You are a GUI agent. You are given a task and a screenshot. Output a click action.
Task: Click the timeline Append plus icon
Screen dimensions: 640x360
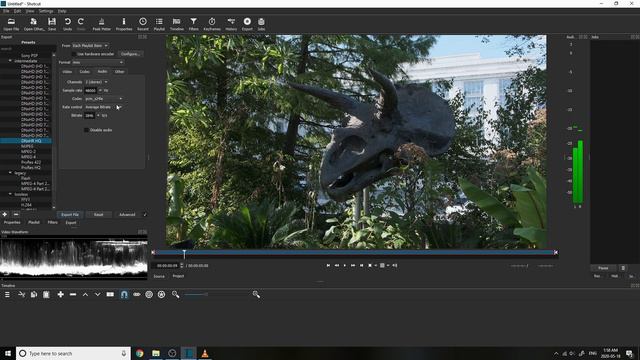(60, 294)
